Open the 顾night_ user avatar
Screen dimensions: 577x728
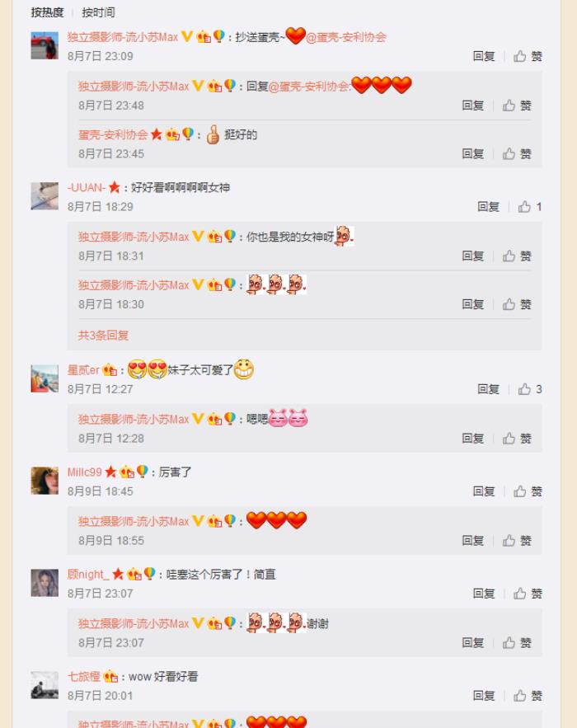pyautogui.click(x=45, y=583)
